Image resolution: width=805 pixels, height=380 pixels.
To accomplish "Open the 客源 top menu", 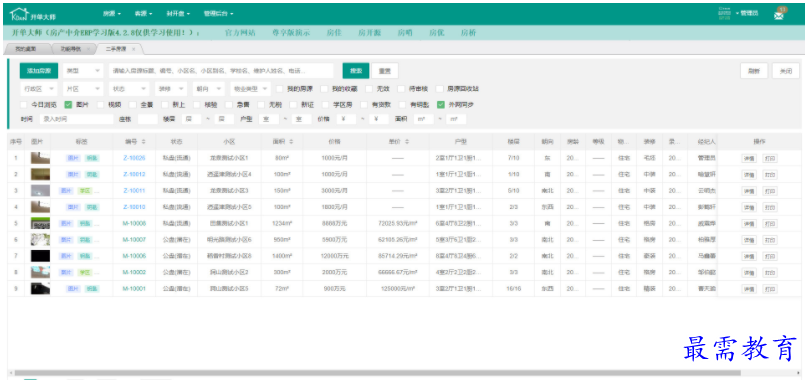I will pyautogui.click(x=144, y=13).
